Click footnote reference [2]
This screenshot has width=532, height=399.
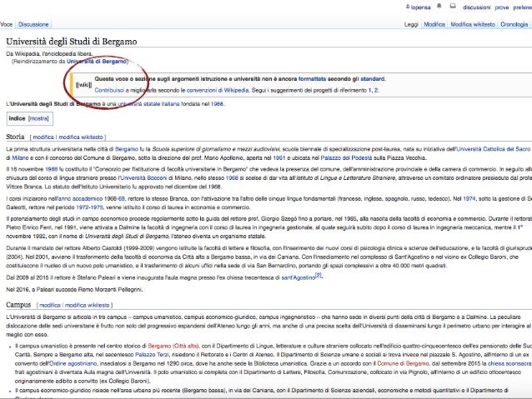coord(319,275)
